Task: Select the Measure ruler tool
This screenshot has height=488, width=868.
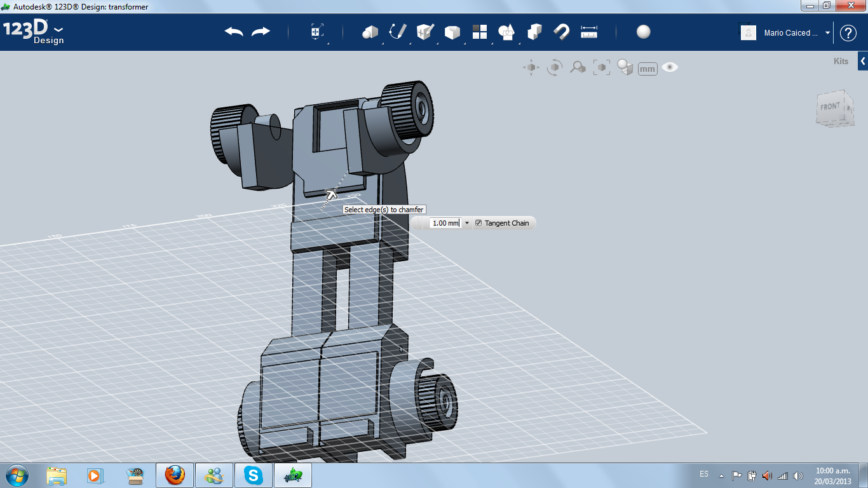Action: tap(589, 32)
